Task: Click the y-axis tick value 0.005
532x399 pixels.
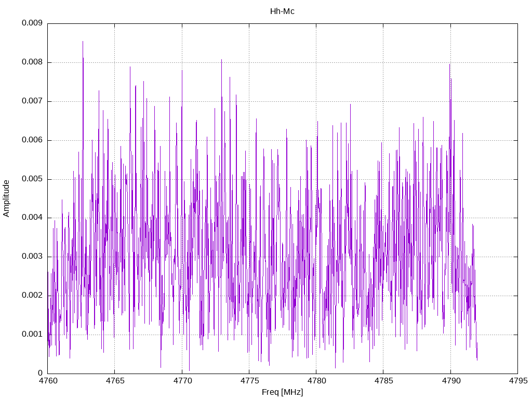Action: point(32,179)
